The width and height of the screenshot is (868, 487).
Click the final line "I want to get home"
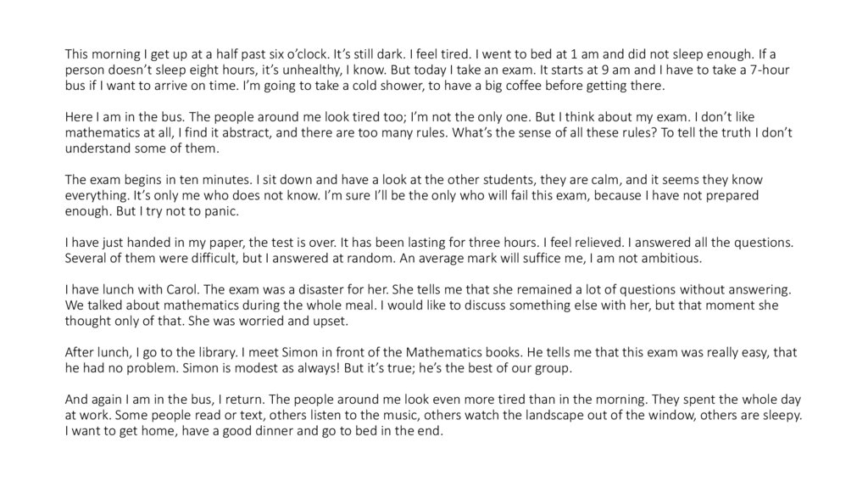[253, 430]
